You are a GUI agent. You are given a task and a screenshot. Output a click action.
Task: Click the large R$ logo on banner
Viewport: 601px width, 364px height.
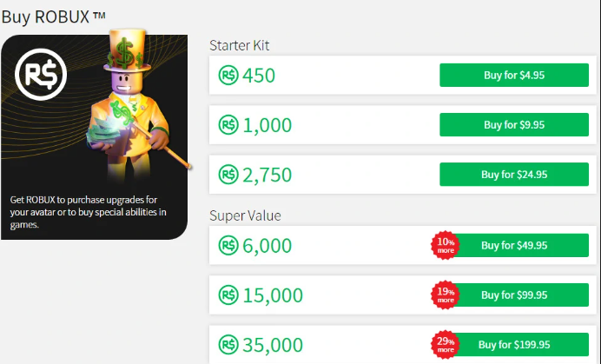38,74
